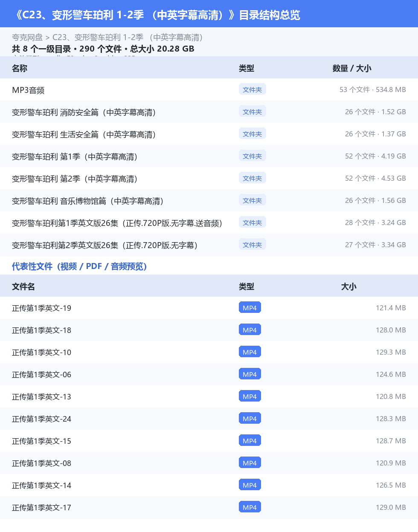Click the MP4 badge for 正传第1季英文-08

tap(250, 463)
